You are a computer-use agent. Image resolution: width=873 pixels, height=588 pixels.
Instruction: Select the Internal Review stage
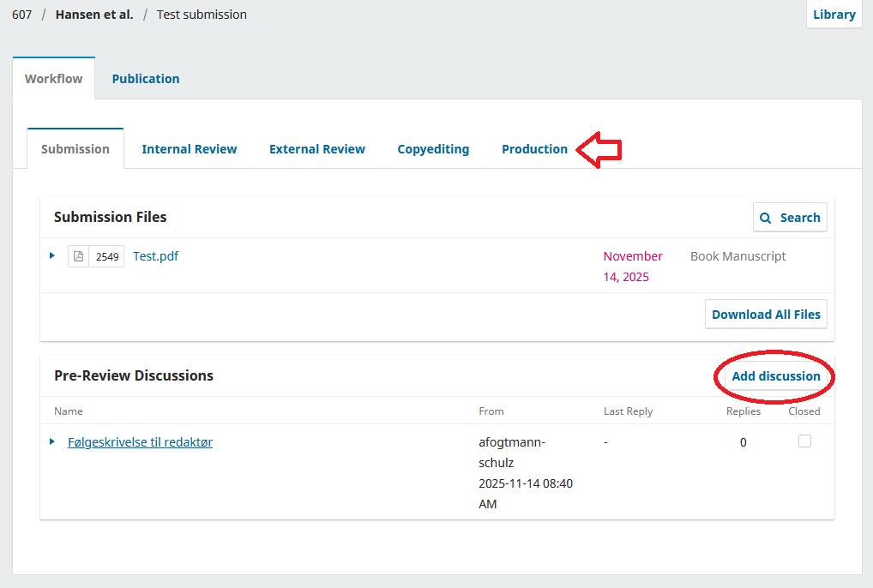point(189,148)
